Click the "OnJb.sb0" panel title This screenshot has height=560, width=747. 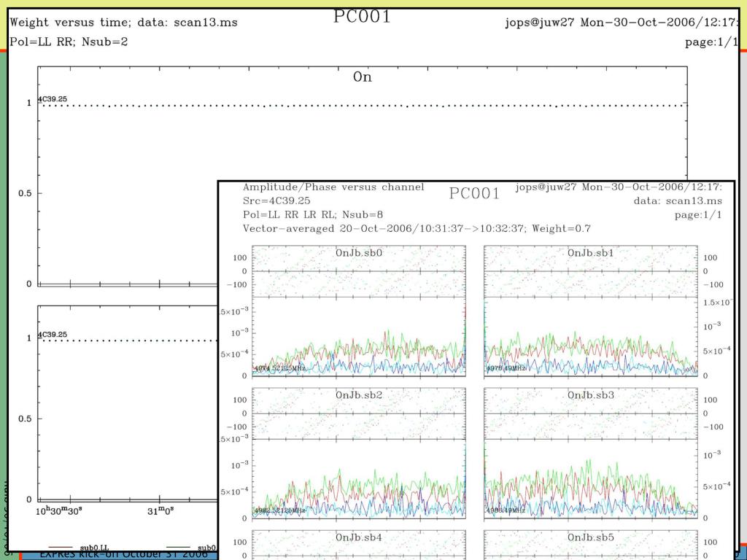coord(359,253)
